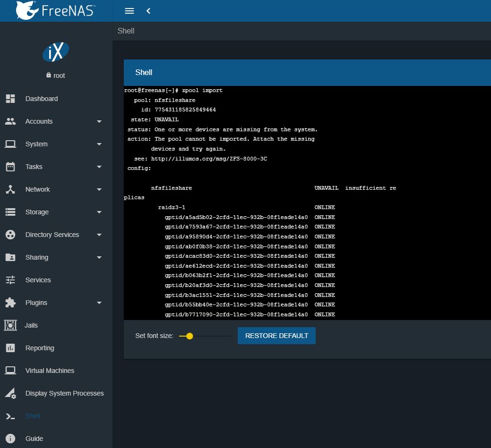Expand the Tasks menu arrow
Viewport: 491px width, 448px height.
[99, 167]
